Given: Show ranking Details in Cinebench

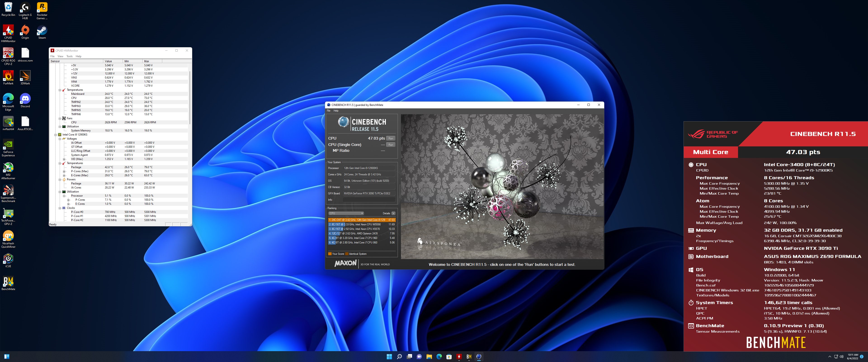Looking at the screenshot, I should coord(393,213).
